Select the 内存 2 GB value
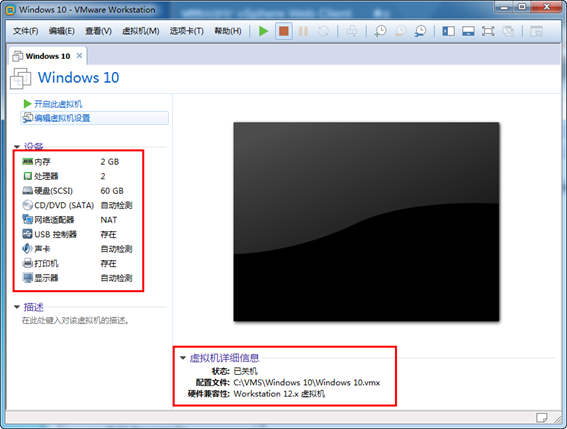The image size is (567, 429). point(110,162)
